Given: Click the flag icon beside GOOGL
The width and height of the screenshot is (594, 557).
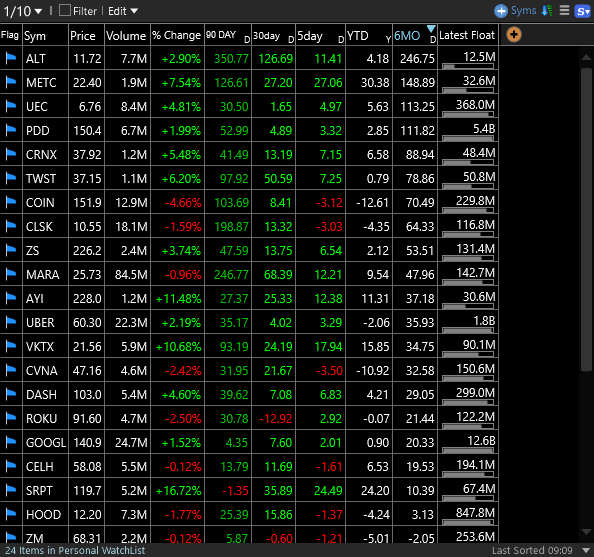Looking at the screenshot, I should [11, 442].
